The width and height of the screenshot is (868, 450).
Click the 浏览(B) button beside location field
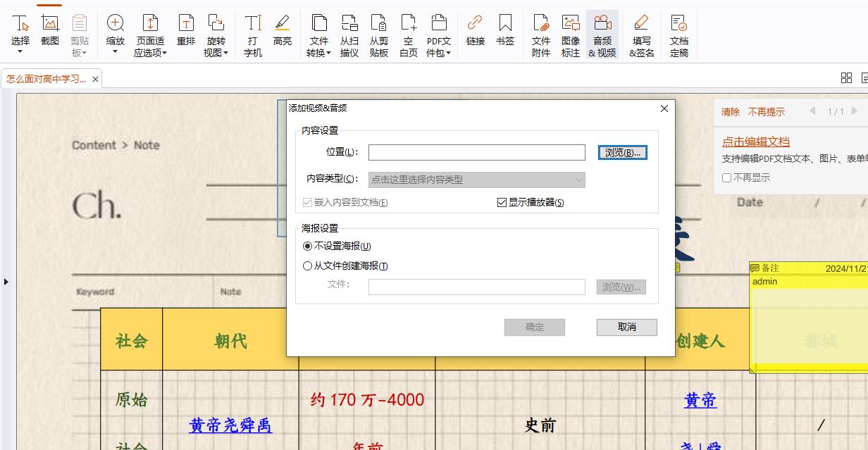pyautogui.click(x=622, y=153)
